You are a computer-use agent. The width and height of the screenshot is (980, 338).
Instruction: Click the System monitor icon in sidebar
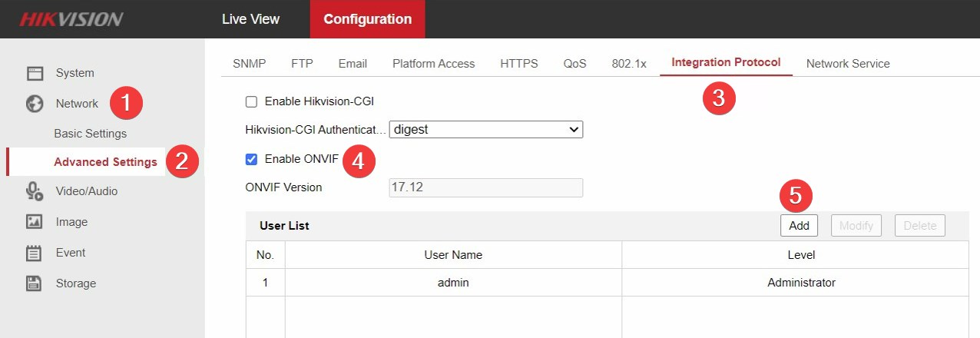tap(35, 73)
